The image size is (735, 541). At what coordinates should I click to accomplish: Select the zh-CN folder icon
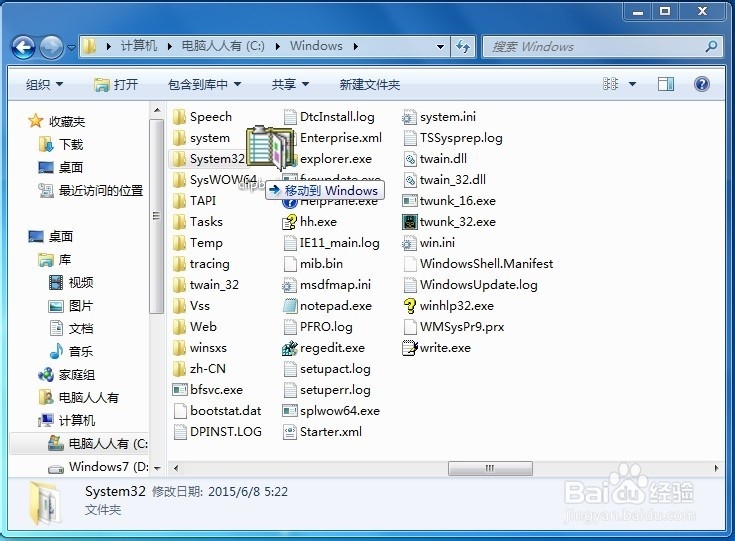coord(179,369)
